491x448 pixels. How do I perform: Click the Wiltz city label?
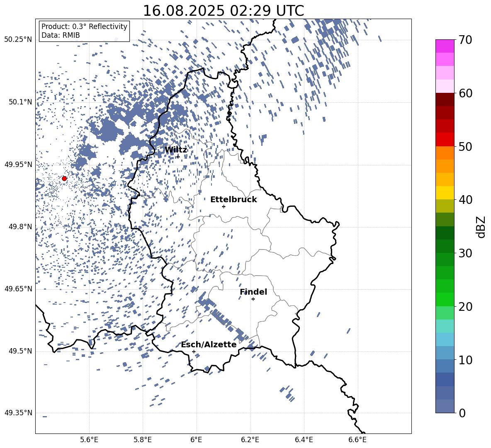(x=176, y=150)
